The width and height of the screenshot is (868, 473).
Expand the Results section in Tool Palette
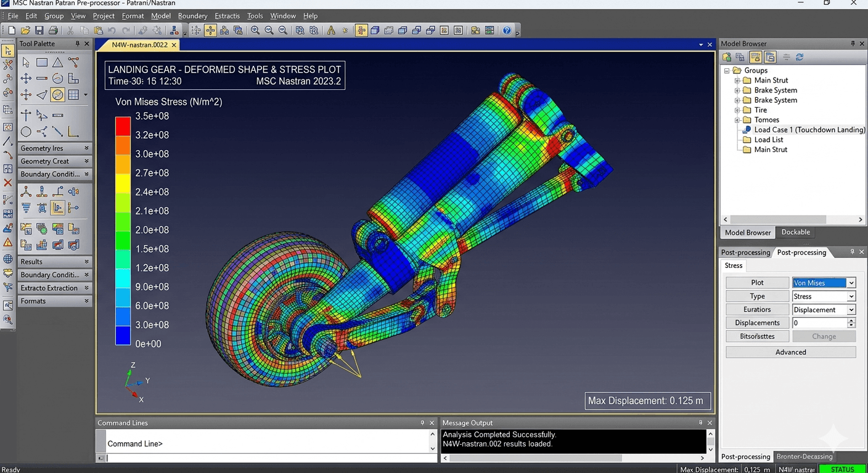(55, 262)
